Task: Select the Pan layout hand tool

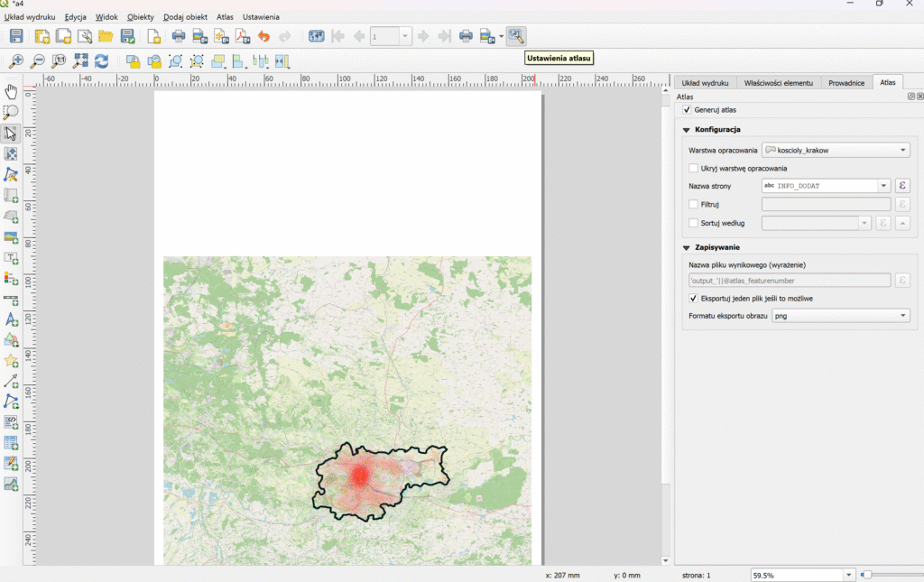Action: [11, 91]
